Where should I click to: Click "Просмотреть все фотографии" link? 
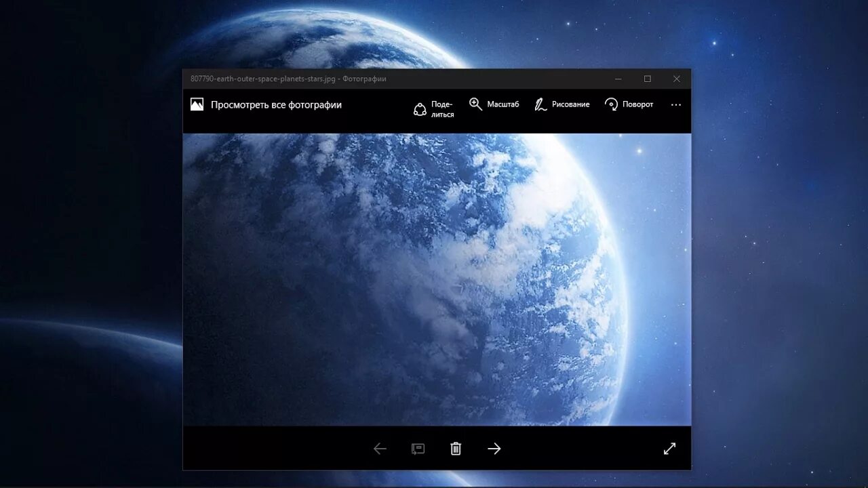coord(276,105)
